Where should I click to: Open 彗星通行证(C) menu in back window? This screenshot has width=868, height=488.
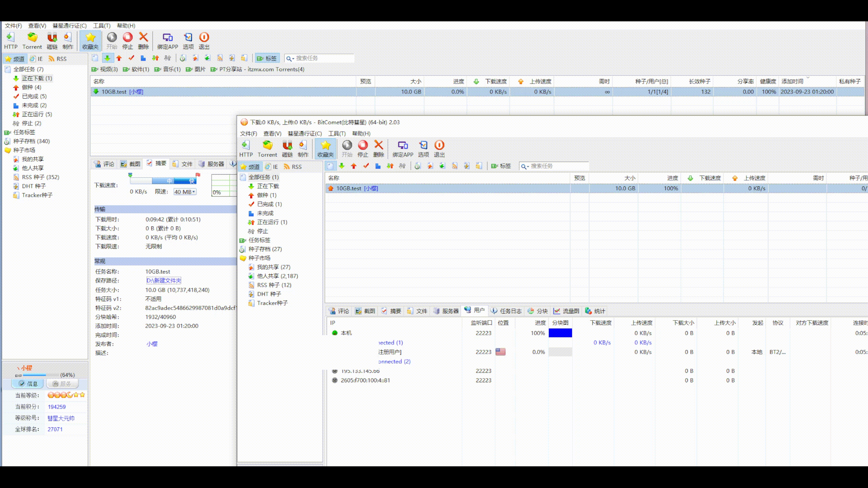[70, 26]
